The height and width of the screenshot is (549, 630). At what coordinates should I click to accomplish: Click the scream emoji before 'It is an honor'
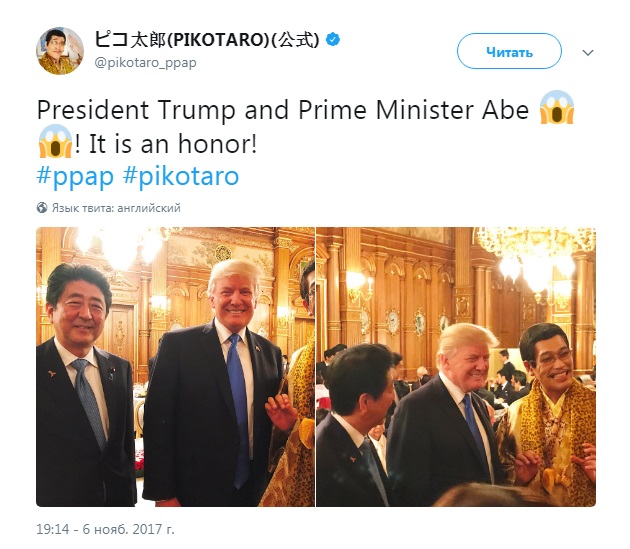55,141
